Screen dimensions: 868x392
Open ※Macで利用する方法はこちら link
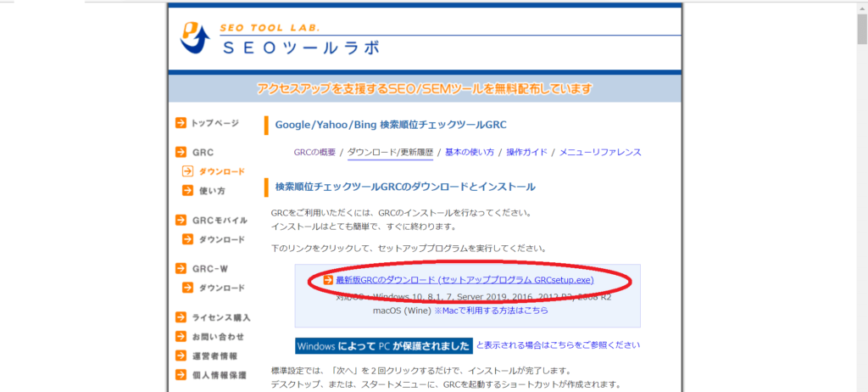(x=491, y=311)
